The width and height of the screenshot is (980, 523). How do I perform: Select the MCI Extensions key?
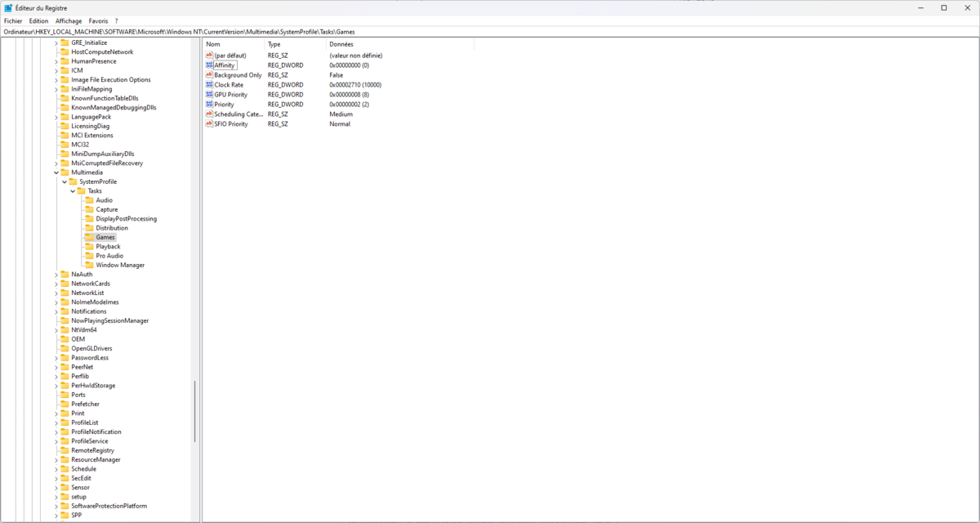click(x=92, y=135)
